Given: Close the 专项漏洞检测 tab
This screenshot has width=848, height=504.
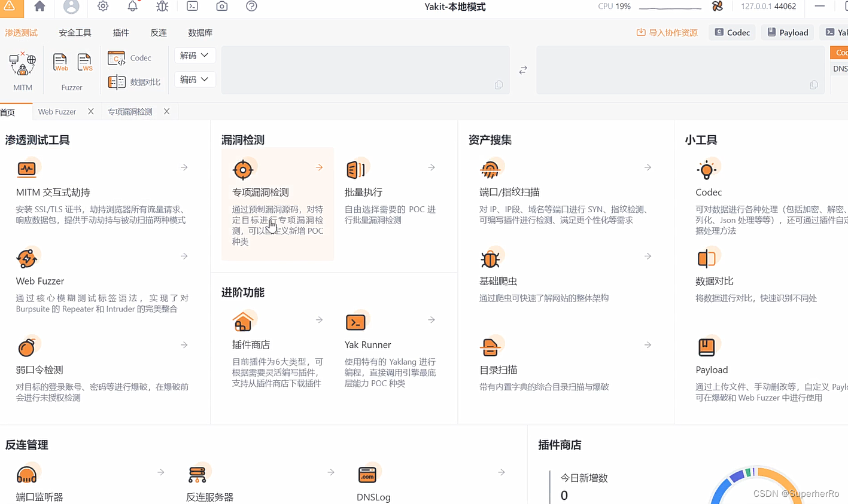Looking at the screenshot, I should point(167,111).
